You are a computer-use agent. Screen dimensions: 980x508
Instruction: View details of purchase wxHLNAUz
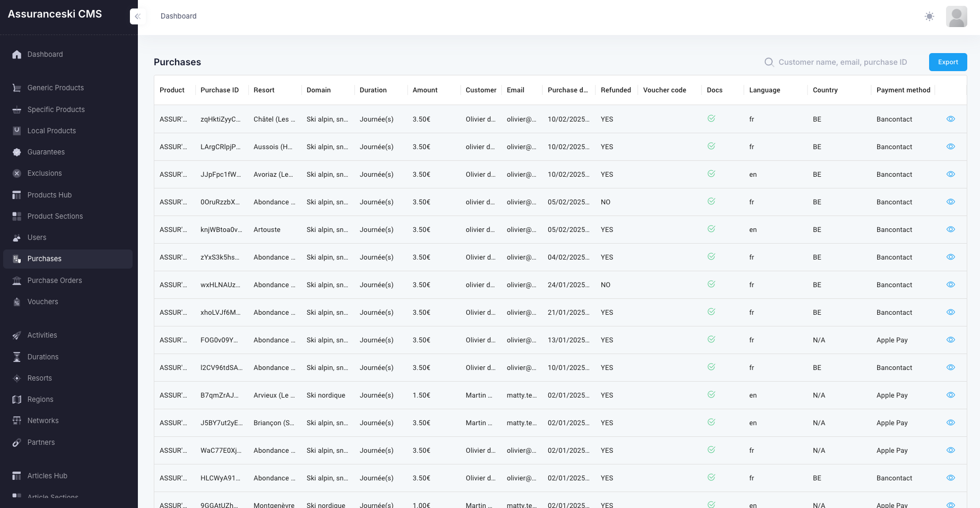[x=950, y=285]
